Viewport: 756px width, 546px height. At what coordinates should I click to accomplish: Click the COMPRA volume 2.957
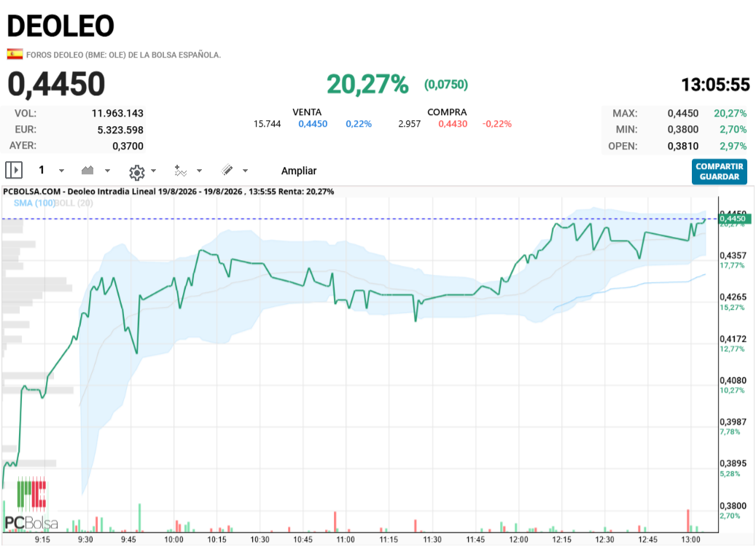click(x=409, y=124)
